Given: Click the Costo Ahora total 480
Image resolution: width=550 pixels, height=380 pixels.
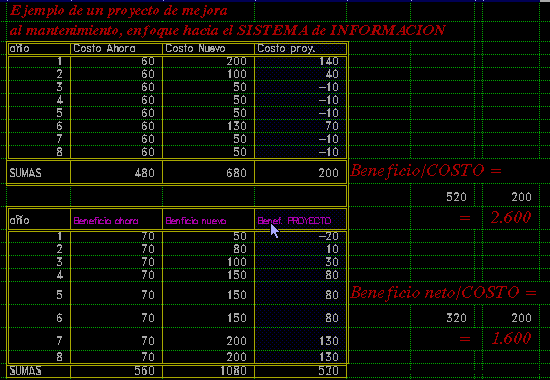Looking at the screenshot, I should click(x=116, y=173).
